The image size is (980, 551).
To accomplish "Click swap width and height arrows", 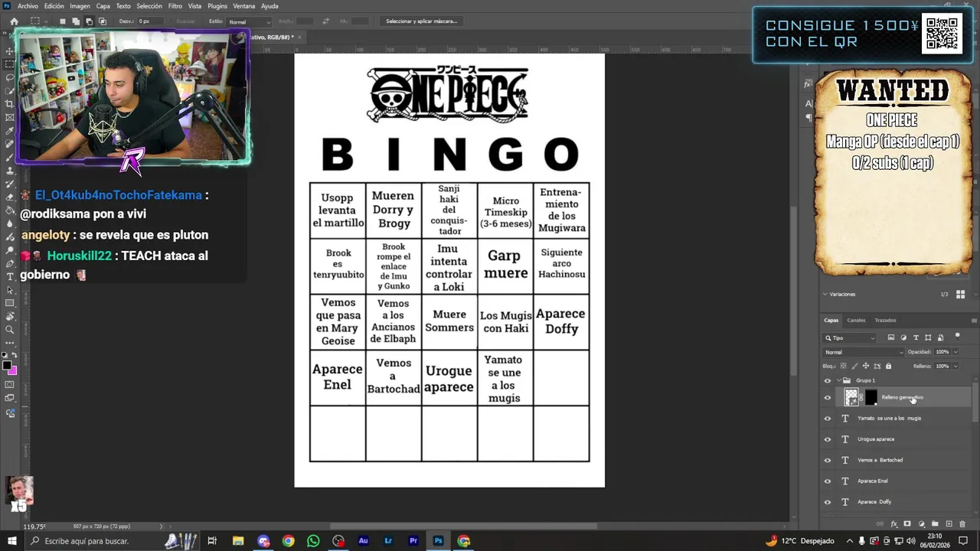I will click(x=326, y=21).
